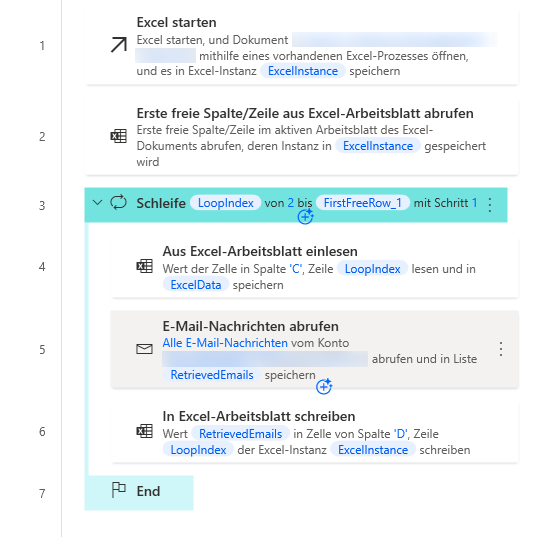Click line number 3 in the gutter
This screenshot has width=536, height=537.
click(x=42, y=206)
